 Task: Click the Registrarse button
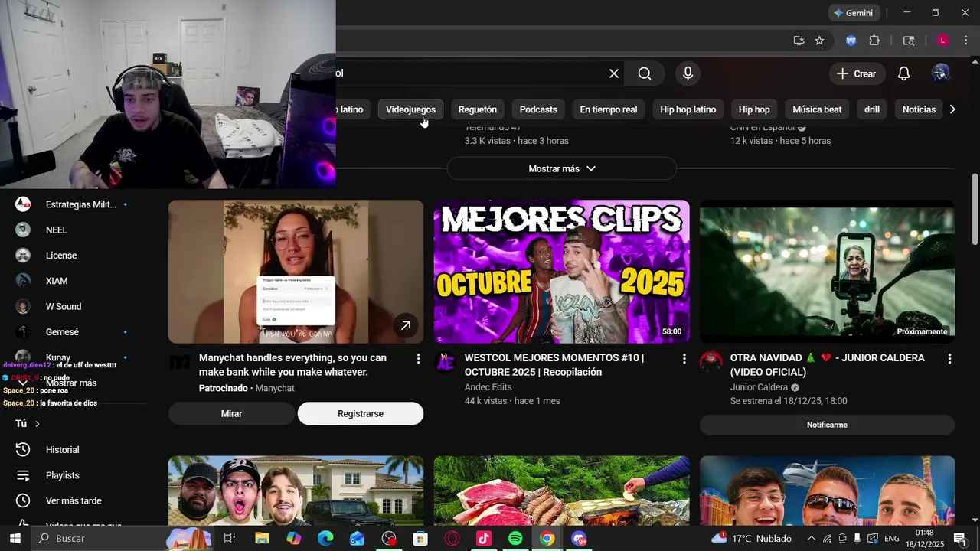(361, 413)
